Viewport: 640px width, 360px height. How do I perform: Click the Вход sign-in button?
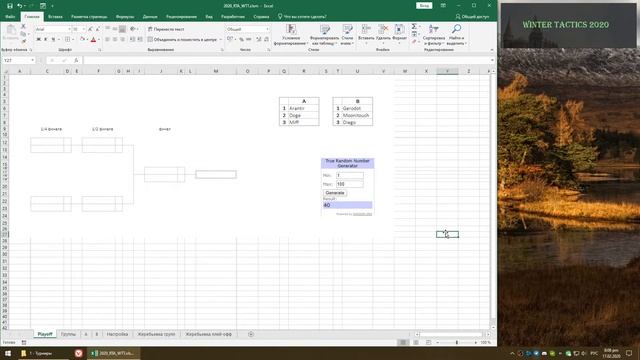click(424, 6)
